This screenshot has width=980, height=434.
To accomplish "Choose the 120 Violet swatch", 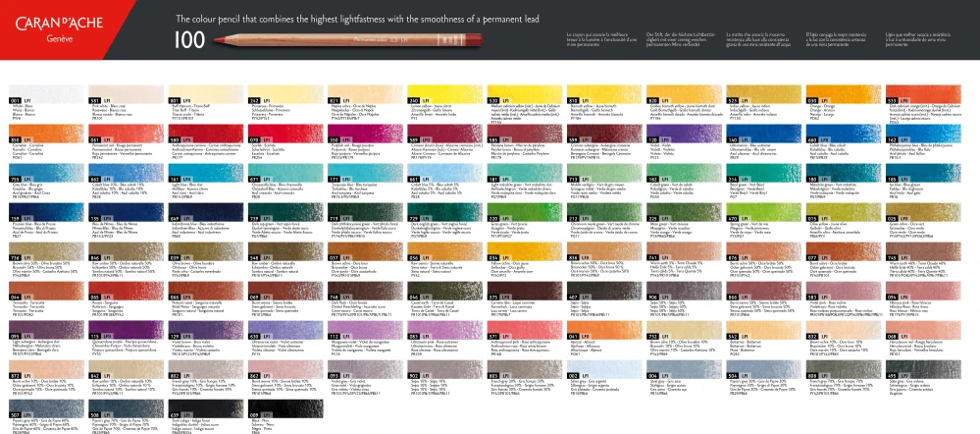I will coord(685,134).
